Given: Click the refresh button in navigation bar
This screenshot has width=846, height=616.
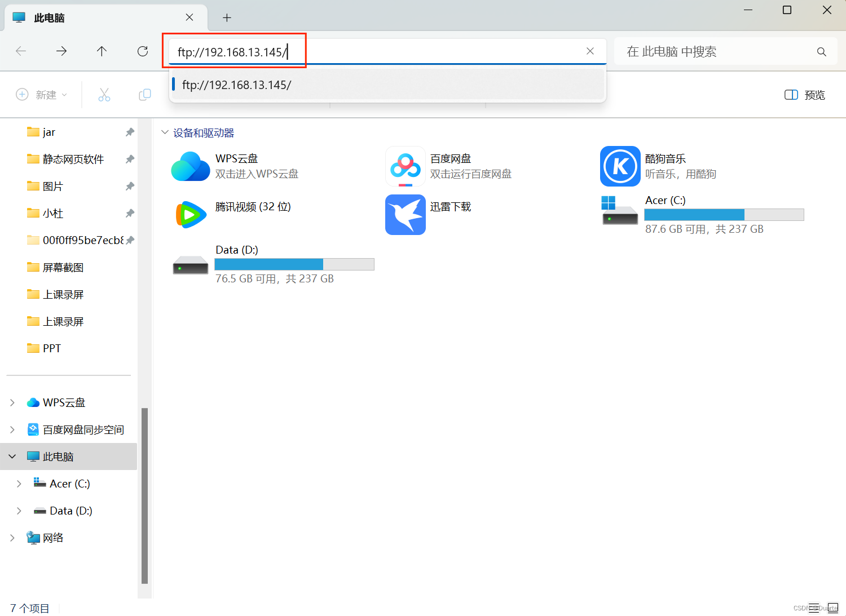Looking at the screenshot, I should (143, 51).
